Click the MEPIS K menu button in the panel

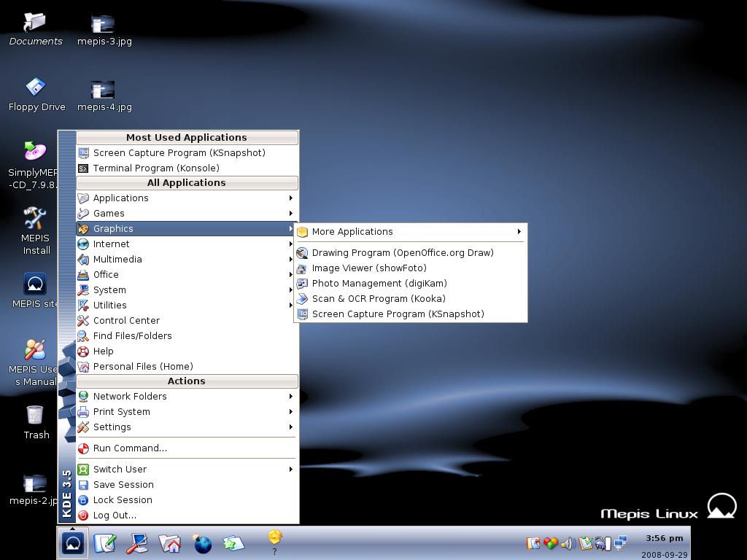(x=73, y=543)
